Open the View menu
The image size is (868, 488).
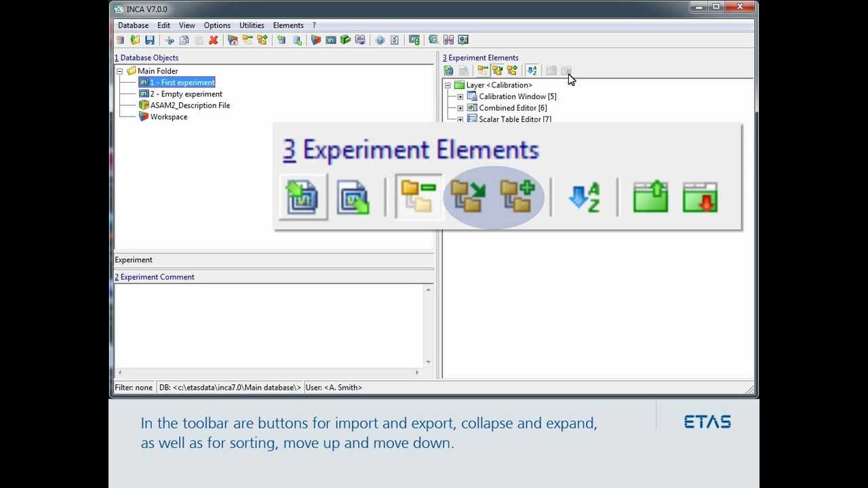[x=186, y=25]
